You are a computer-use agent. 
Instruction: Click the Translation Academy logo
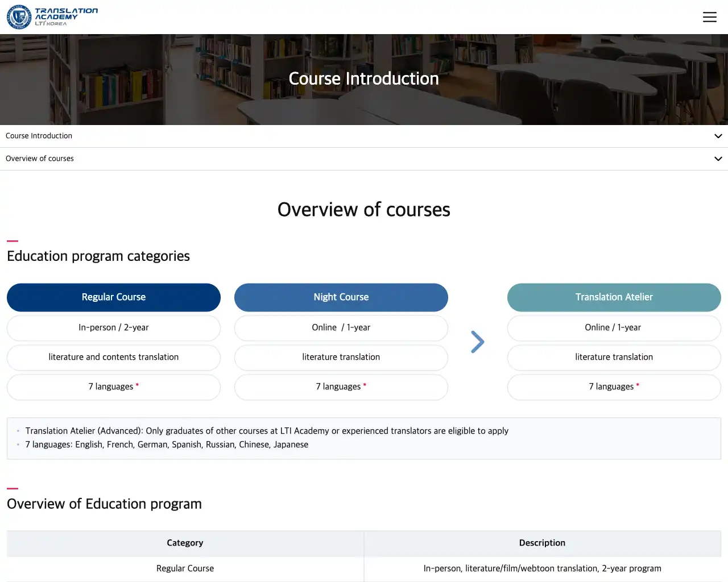coord(52,17)
